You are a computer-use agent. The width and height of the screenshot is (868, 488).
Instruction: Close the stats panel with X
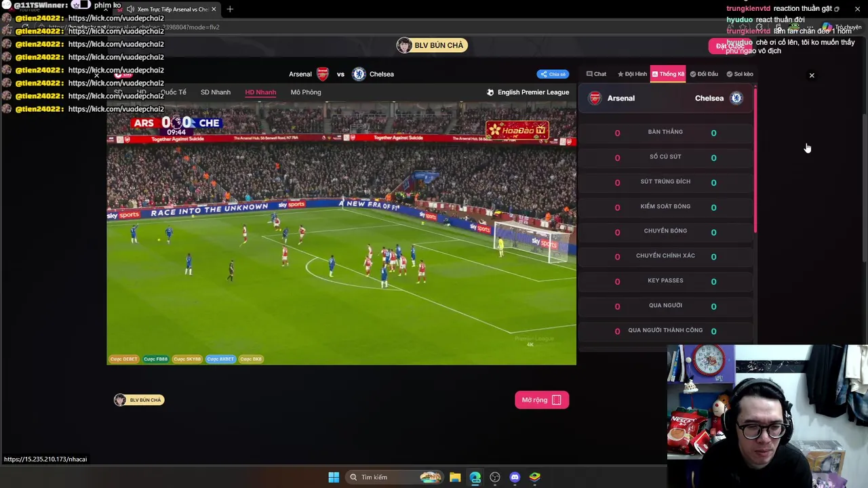812,75
